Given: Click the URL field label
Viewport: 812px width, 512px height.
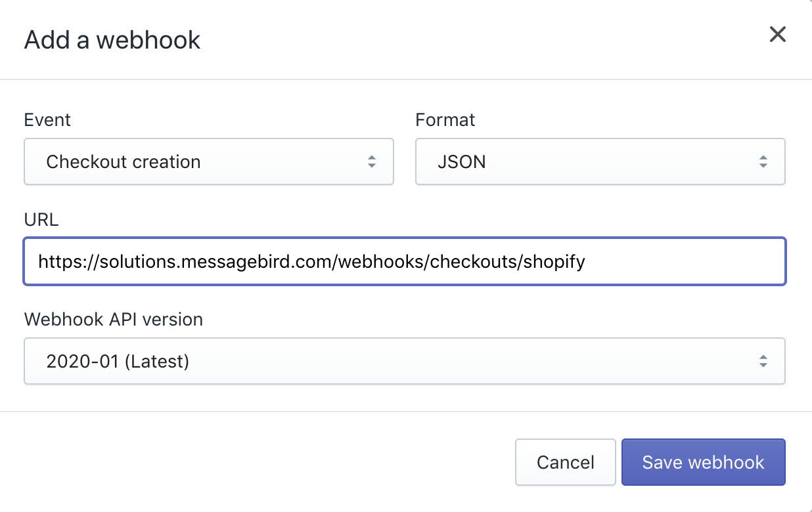Looking at the screenshot, I should pyautogui.click(x=41, y=219).
